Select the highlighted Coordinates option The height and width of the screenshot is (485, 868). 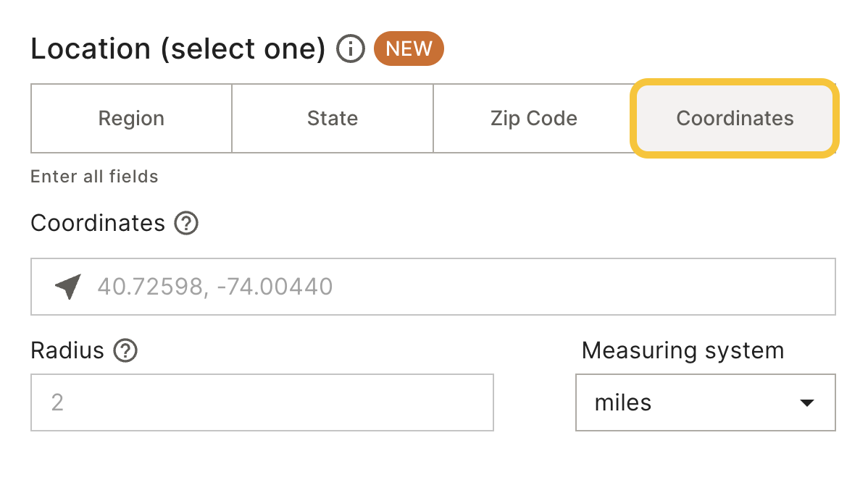coord(735,118)
